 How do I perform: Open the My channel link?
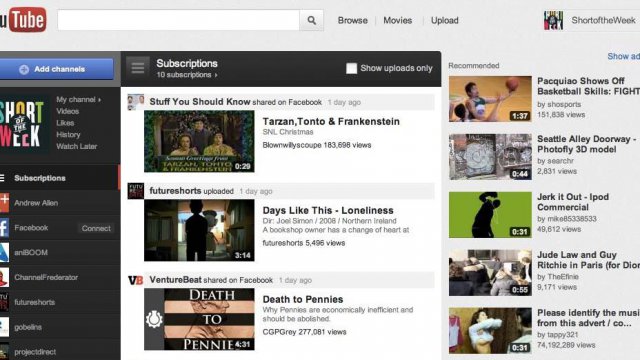pos(79,100)
